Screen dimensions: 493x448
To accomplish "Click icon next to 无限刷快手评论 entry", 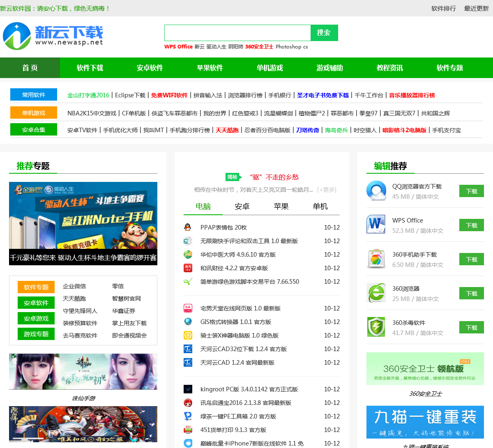I will [x=188, y=241].
